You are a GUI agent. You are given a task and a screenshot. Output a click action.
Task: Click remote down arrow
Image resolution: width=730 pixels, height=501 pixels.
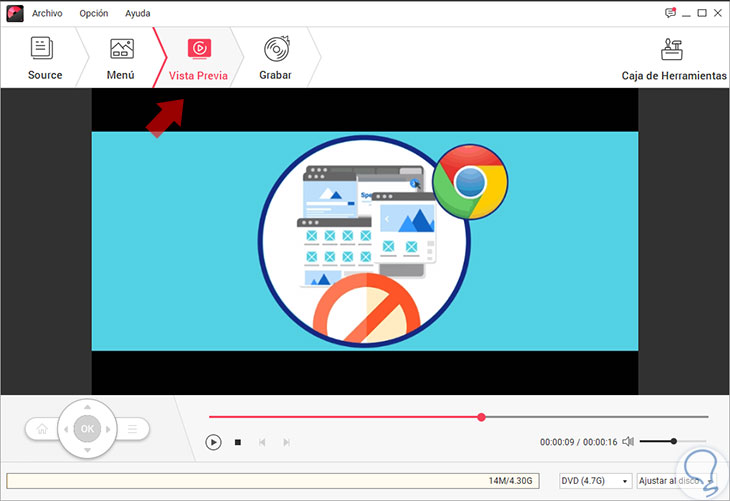[x=87, y=450]
